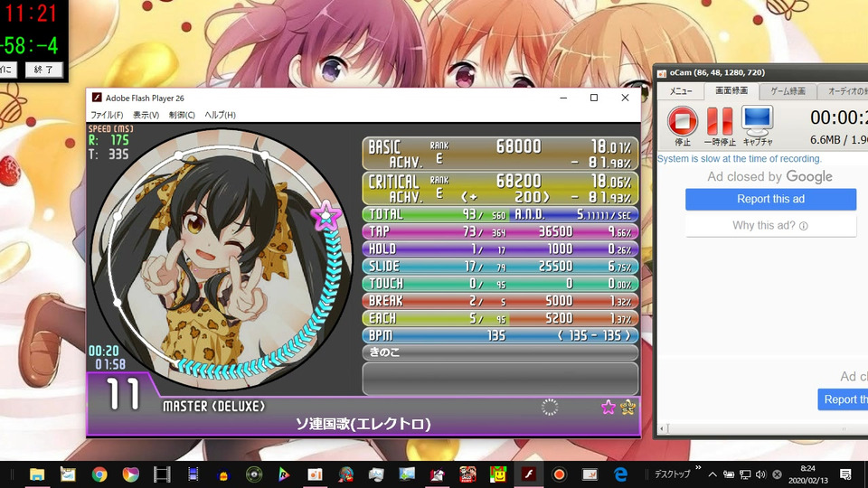Click the HOLD stats row
Image resolution: width=868 pixels, height=488 pixels.
500,249
